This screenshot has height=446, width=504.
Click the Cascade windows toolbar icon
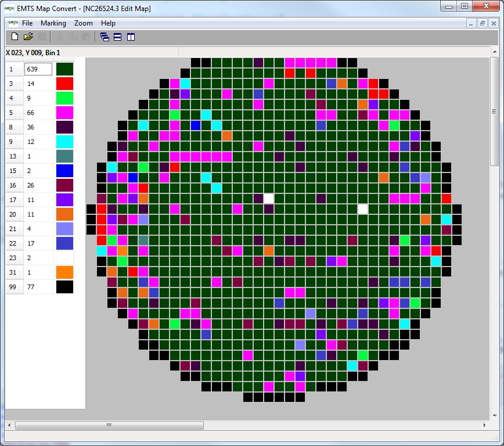(105, 37)
